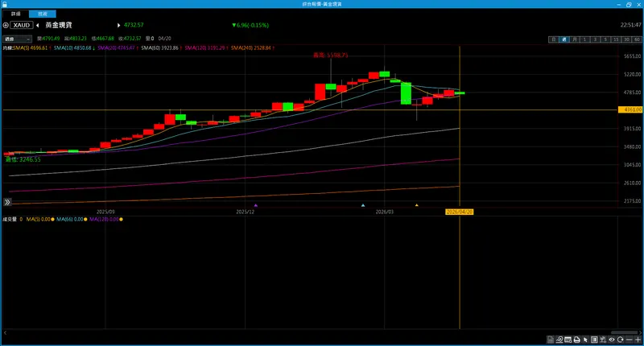Viewport: 644px width, 346px height.
Task: Select the 60-minute timeframe button
Action: (x=637, y=39)
